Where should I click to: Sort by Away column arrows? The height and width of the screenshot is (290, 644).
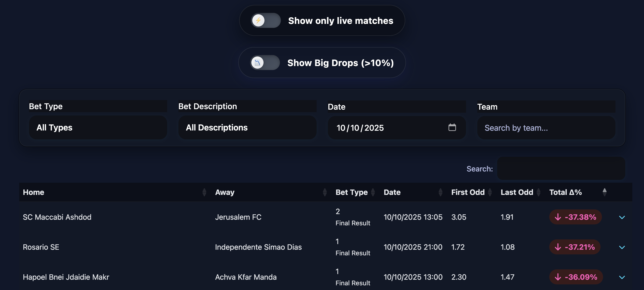(325, 192)
